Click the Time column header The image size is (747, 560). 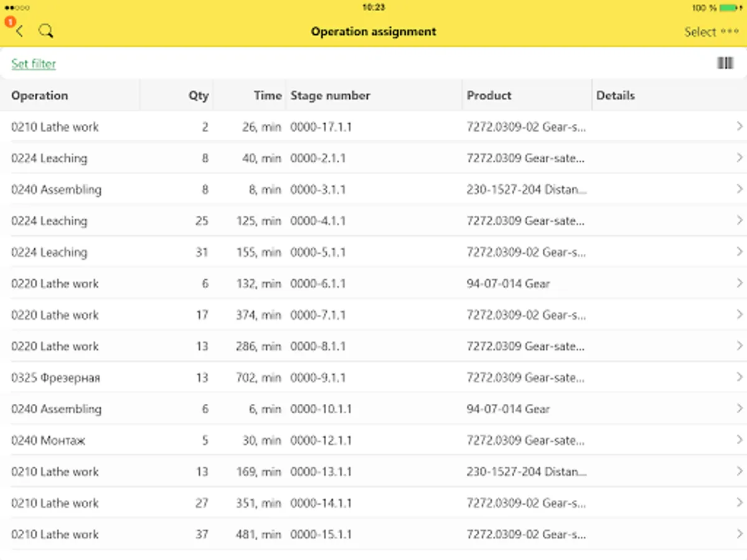(268, 96)
